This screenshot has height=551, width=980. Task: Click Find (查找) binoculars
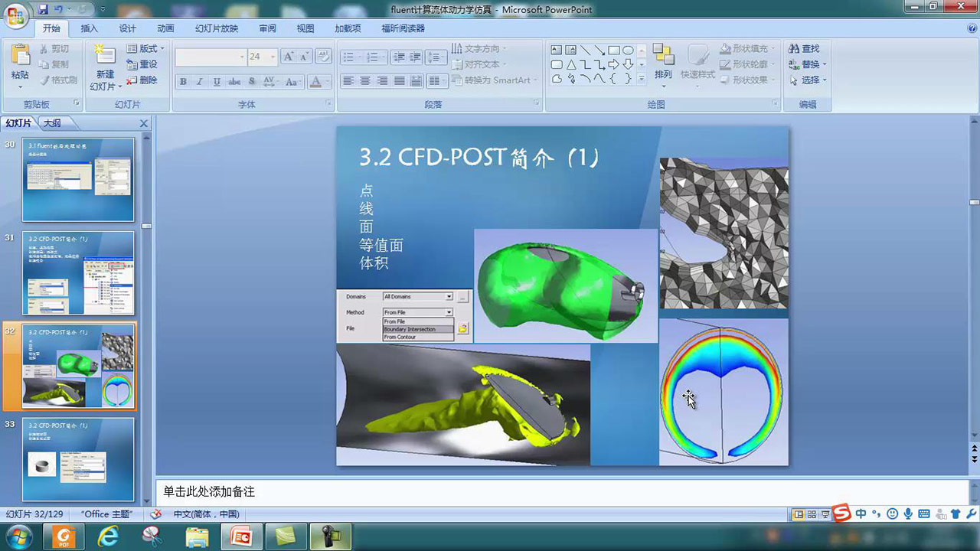[804, 49]
